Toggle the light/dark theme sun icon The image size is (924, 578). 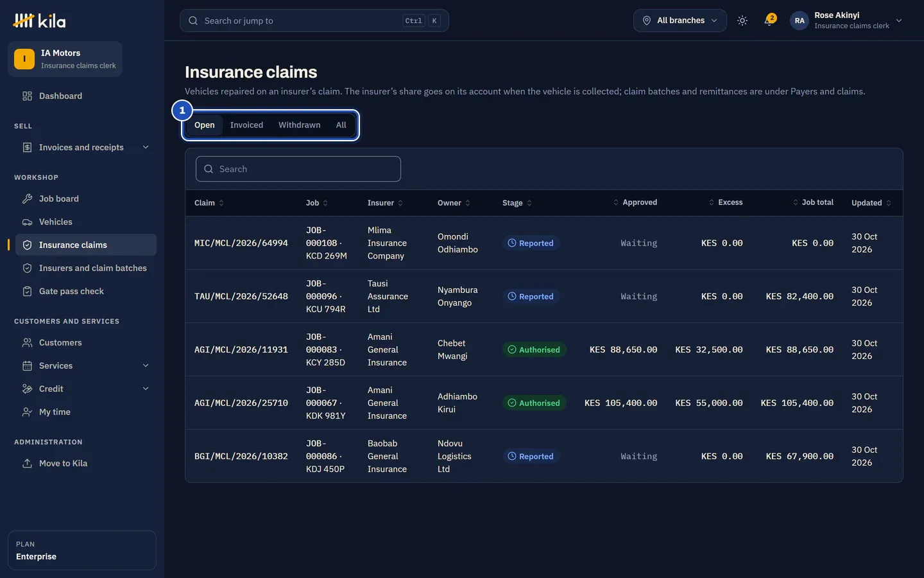(742, 21)
